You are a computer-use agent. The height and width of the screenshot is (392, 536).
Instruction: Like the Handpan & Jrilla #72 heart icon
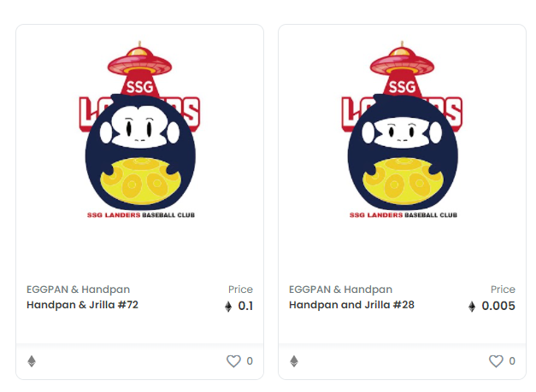click(233, 361)
